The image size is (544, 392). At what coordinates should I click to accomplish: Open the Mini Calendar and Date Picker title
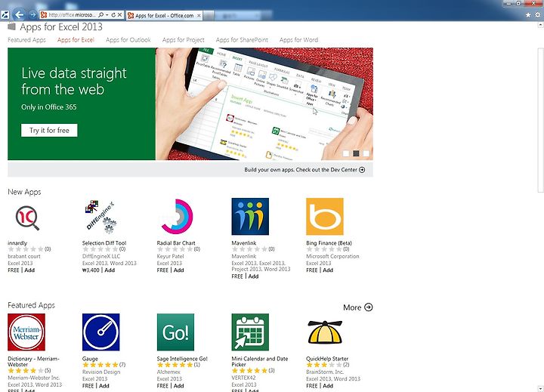pyautogui.click(x=259, y=362)
